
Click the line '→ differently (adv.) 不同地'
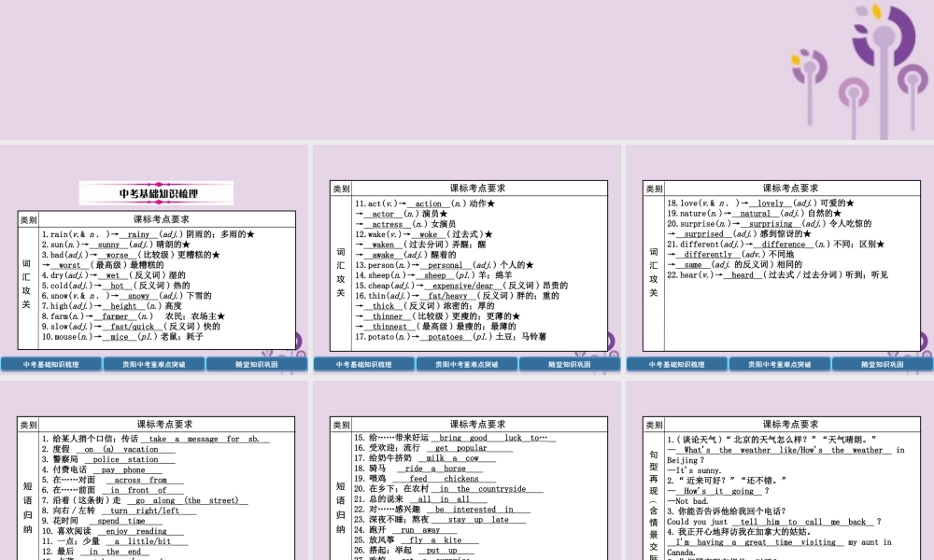730,254
